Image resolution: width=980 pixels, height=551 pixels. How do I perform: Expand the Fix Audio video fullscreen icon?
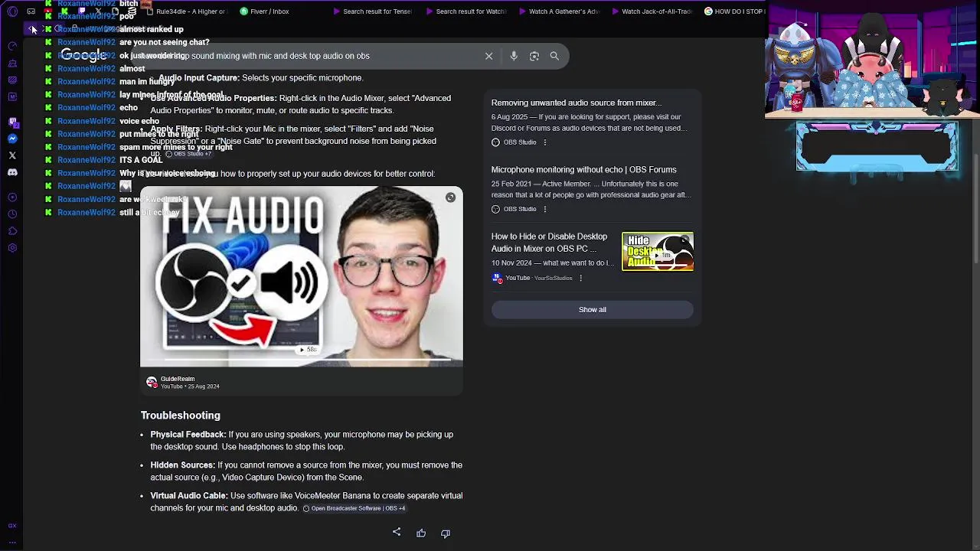coord(450,197)
